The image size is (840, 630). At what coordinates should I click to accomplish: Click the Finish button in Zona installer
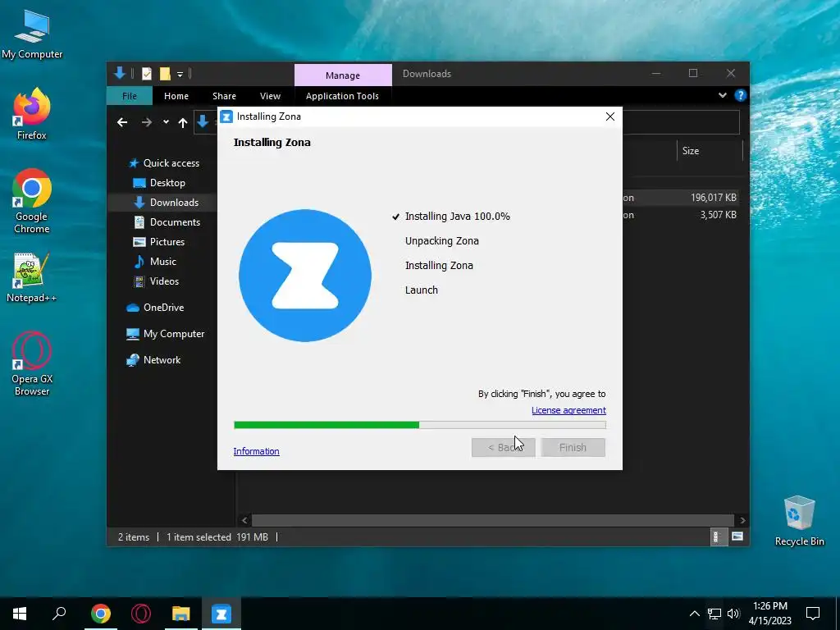[573, 447]
